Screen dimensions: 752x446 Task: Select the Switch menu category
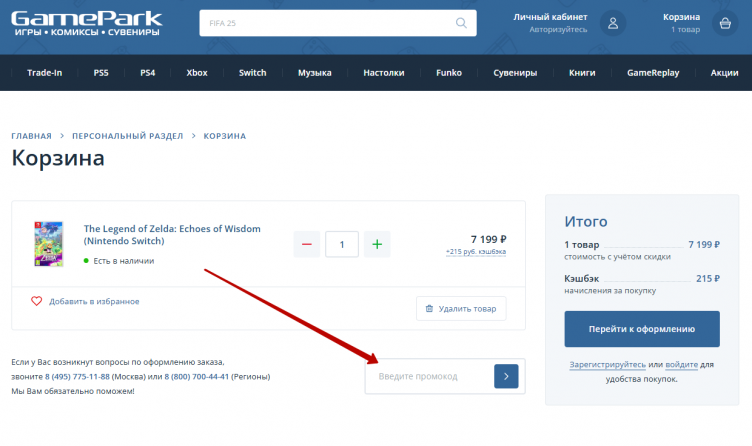tap(252, 73)
